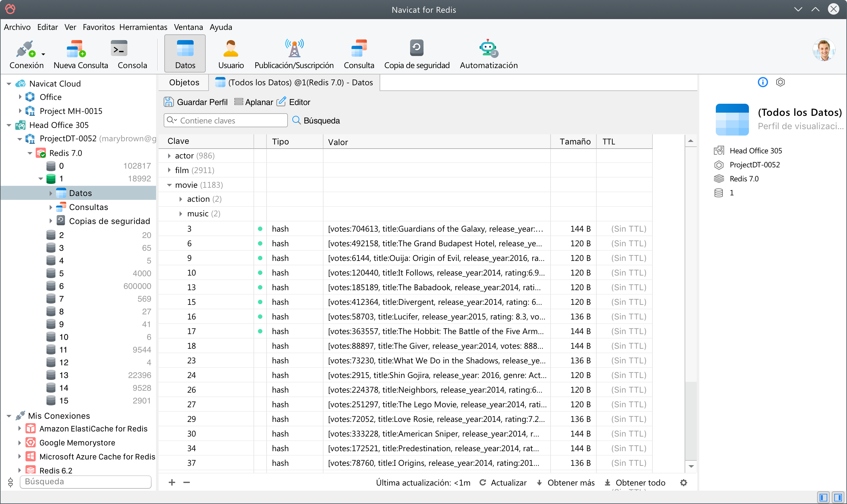Image resolution: width=847 pixels, height=504 pixels.
Task: Click the Lego Movie value cell
Action: pos(437,404)
